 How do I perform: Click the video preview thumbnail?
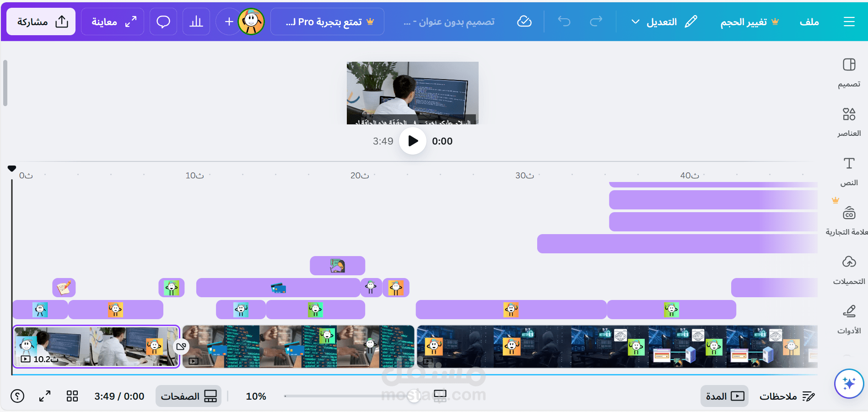click(413, 93)
